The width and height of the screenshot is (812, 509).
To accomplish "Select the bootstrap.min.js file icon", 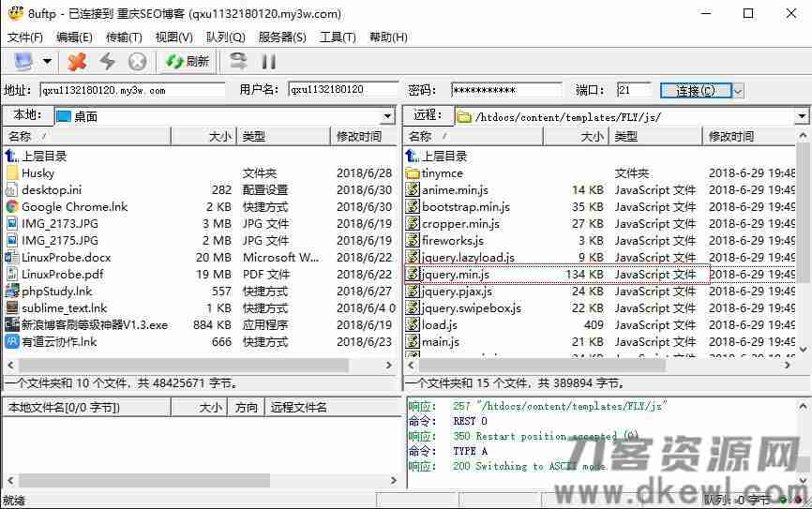I will coord(413,206).
